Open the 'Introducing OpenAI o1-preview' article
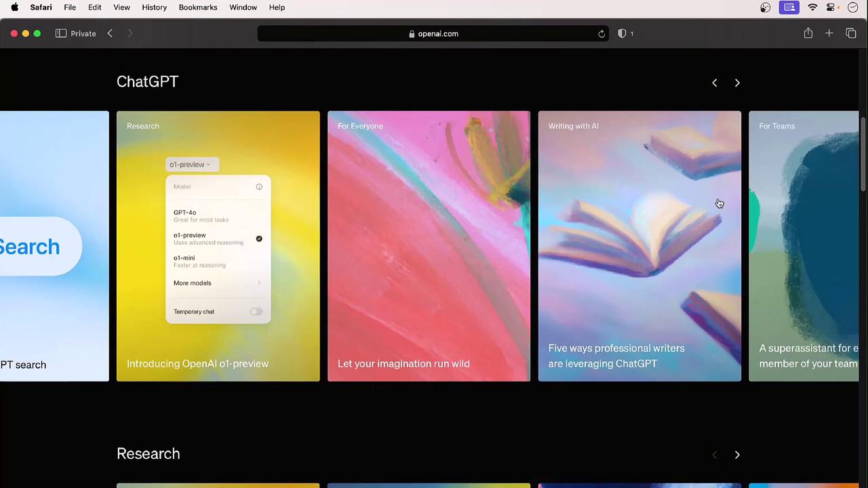Image resolution: width=868 pixels, height=488 pixels. (x=218, y=246)
